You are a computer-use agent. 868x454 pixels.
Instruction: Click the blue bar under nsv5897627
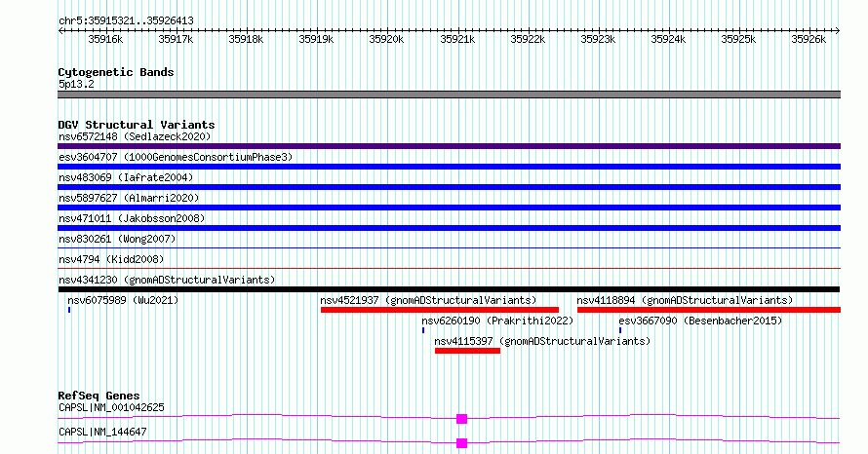449,208
